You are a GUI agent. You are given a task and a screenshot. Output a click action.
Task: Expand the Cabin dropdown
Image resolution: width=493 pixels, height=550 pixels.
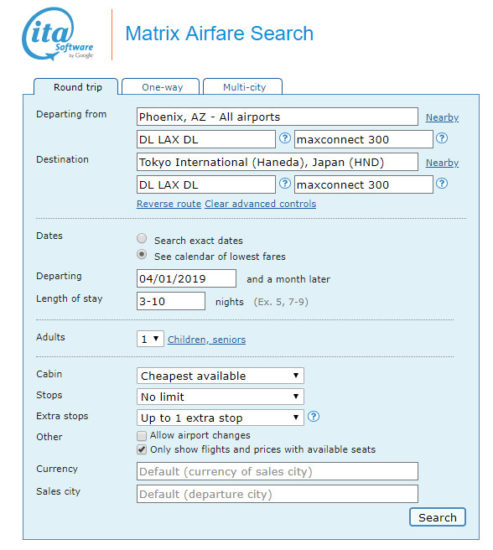tap(220, 376)
